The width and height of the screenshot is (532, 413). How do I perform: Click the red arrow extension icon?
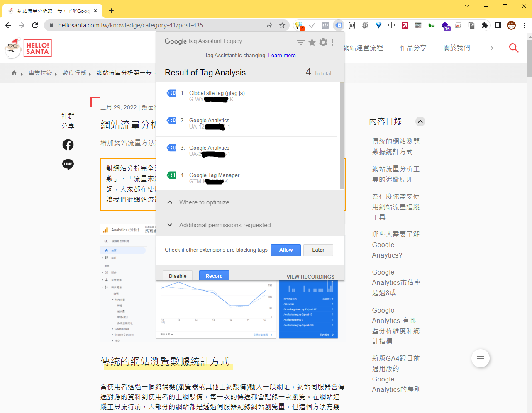click(x=405, y=25)
